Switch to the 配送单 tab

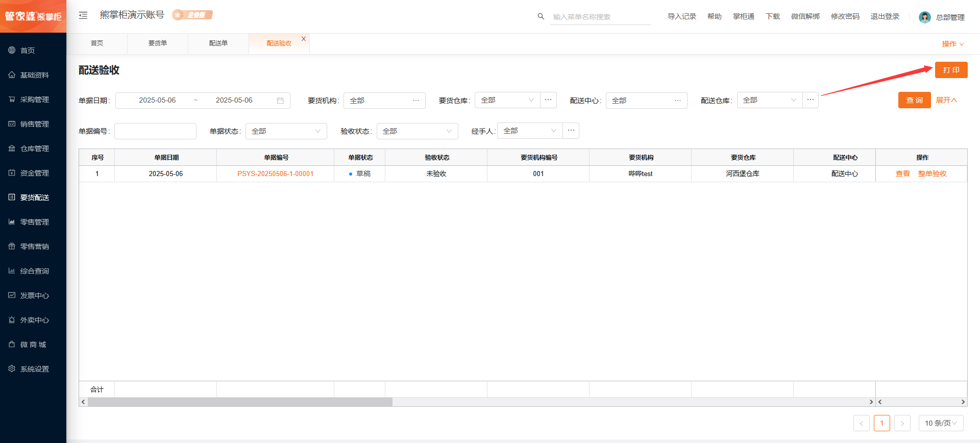[218, 43]
